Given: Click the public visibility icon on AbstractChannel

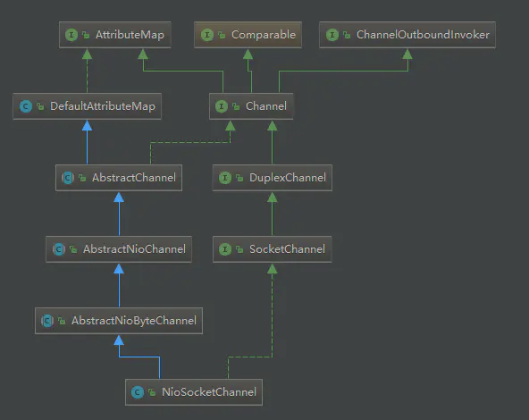Looking at the screenshot, I should (x=82, y=178).
